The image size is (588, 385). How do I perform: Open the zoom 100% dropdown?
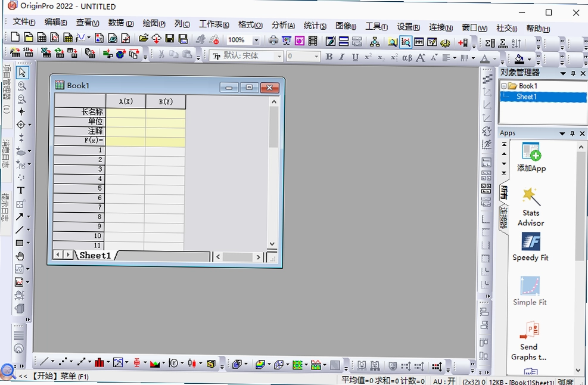pyautogui.click(x=256, y=40)
